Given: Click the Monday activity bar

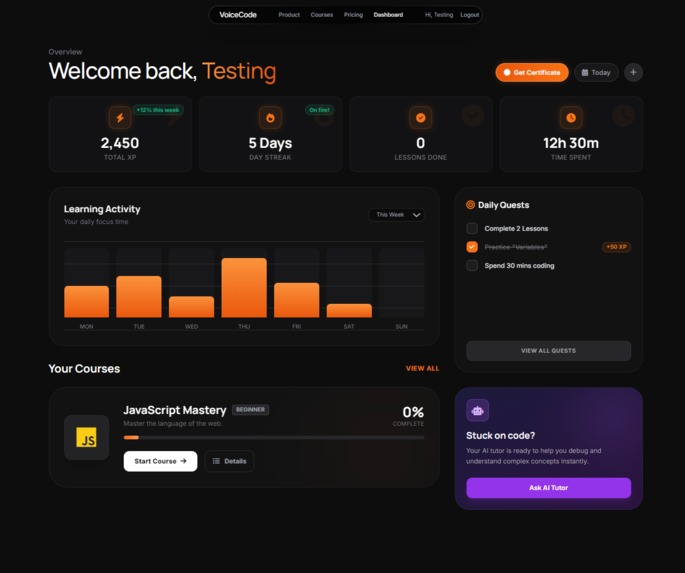Looking at the screenshot, I should (x=86, y=301).
